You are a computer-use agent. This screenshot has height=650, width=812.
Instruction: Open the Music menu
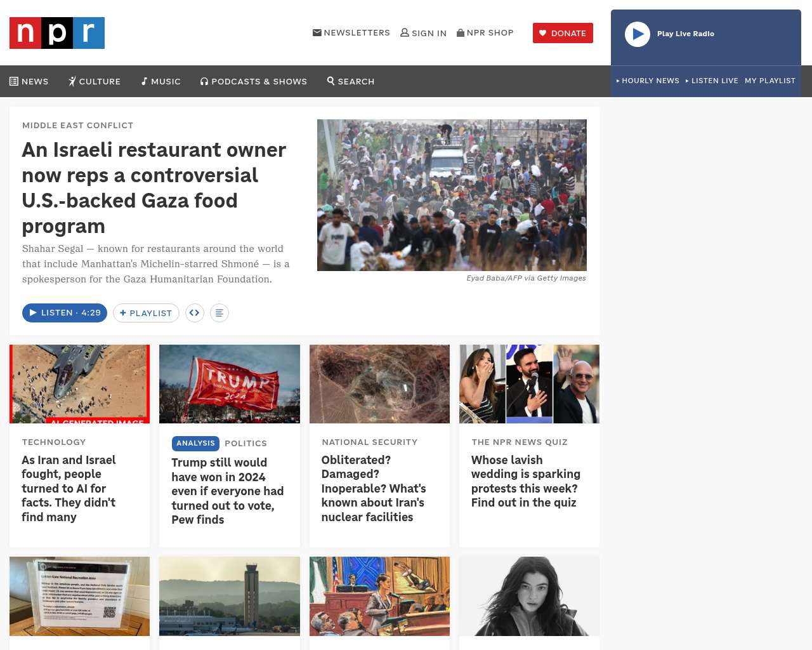click(x=161, y=81)
